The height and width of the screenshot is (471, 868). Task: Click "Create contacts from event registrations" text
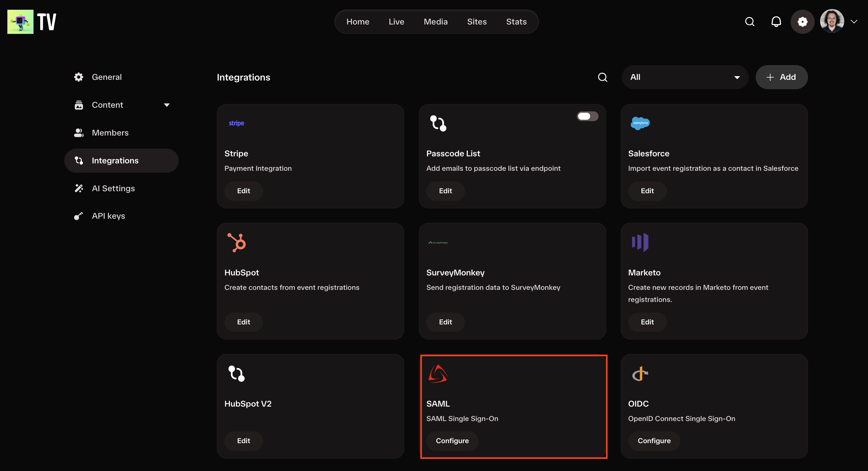pos(292,287)
